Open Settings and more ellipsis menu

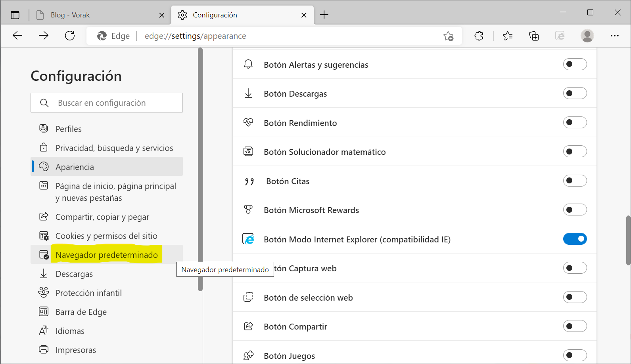click(614, 36)
